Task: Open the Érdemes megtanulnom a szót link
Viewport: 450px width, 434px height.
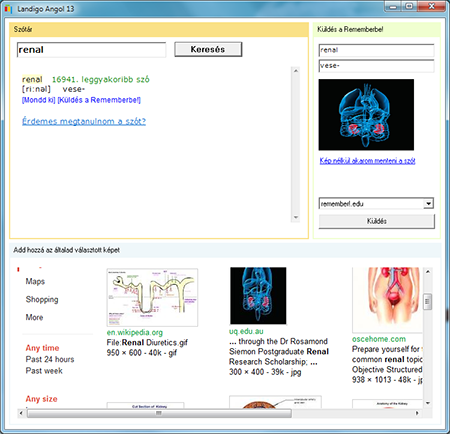Action: [84, 121]
